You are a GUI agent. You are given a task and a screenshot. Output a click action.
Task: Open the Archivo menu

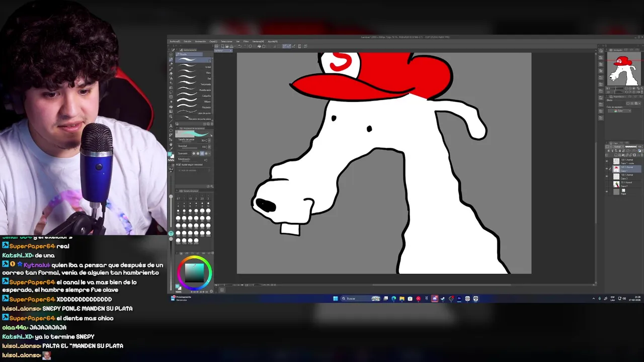click(175, 41)
